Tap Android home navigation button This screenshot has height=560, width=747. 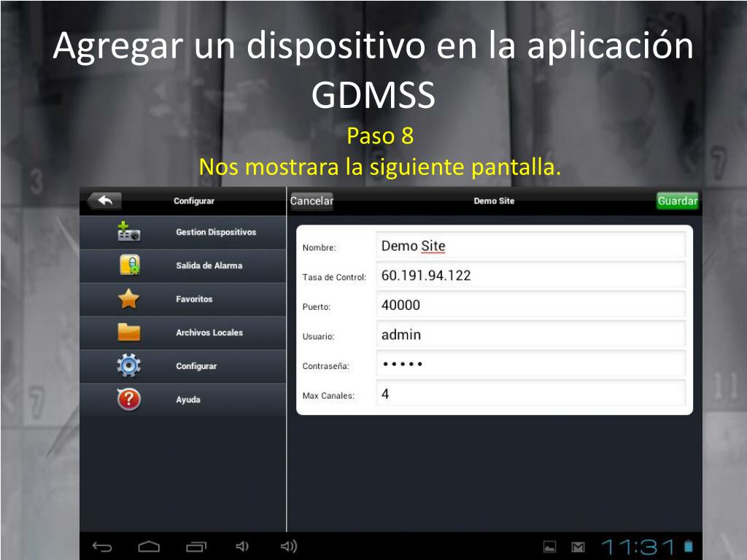pos(149,546)
